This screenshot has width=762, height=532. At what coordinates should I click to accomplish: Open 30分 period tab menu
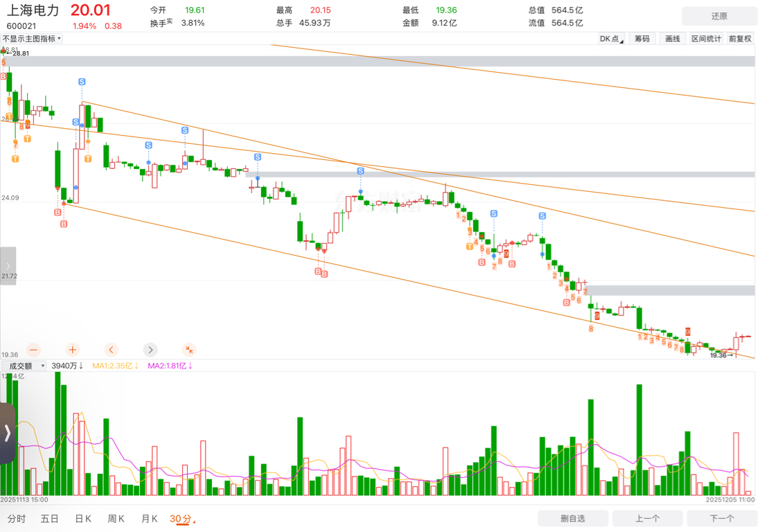(181, 519)
